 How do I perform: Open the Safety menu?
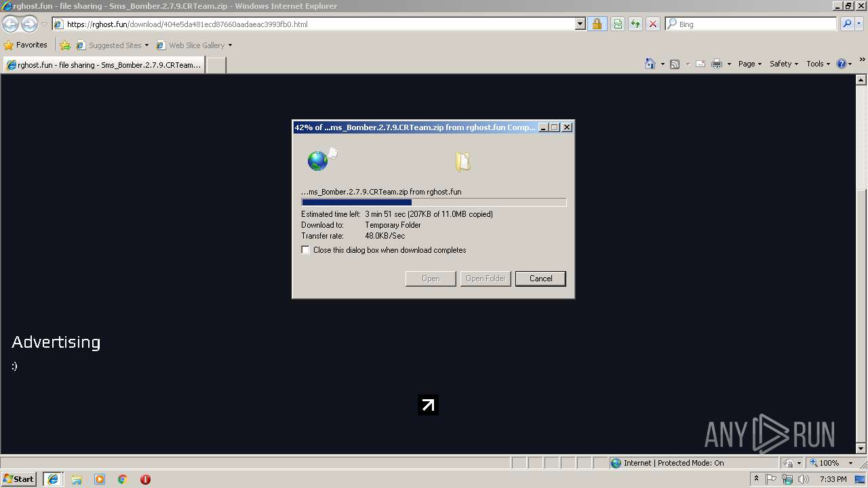784,64
